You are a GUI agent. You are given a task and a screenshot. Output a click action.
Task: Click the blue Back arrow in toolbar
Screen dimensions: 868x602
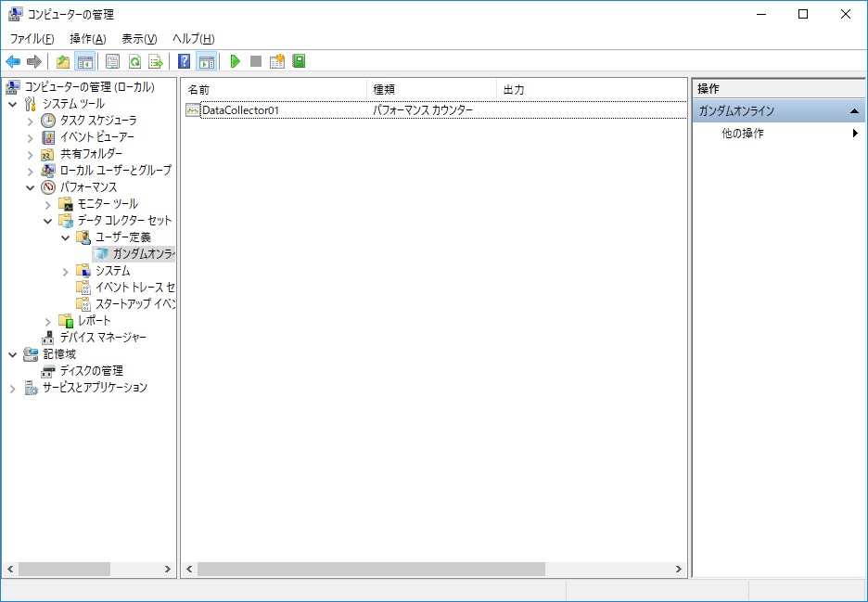[x=13, y=61]
